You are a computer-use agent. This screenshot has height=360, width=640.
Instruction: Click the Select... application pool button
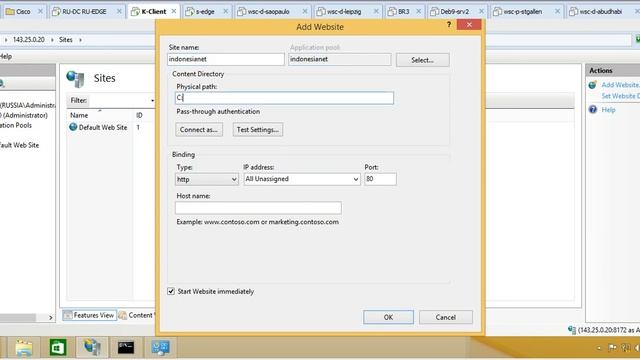tap(422, 60)
